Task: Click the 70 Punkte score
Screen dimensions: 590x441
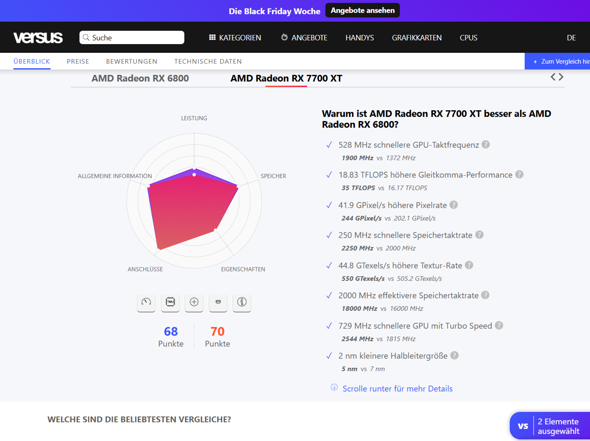Action: (217, 336)
